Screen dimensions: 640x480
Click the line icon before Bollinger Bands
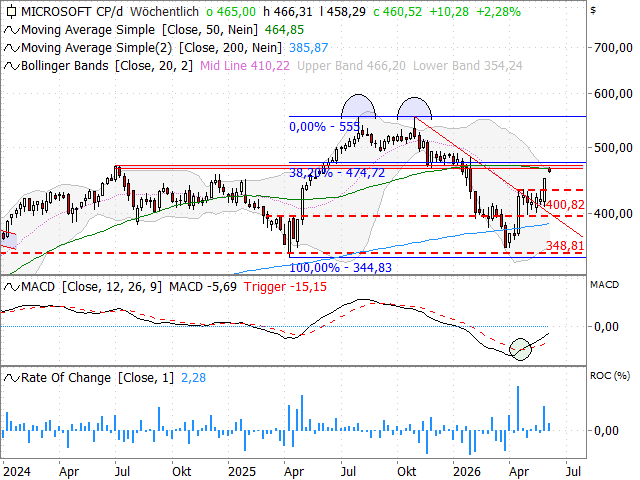pos(11,66)
